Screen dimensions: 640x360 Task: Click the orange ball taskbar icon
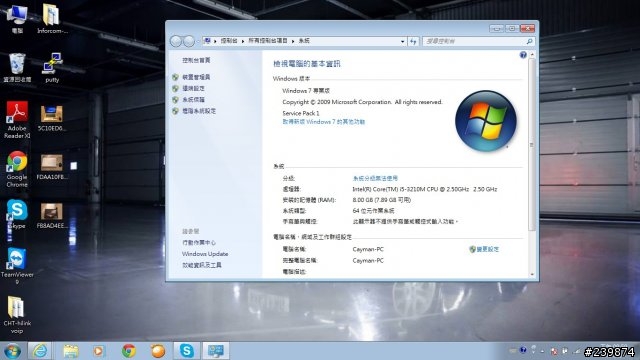tap(158, 351)
